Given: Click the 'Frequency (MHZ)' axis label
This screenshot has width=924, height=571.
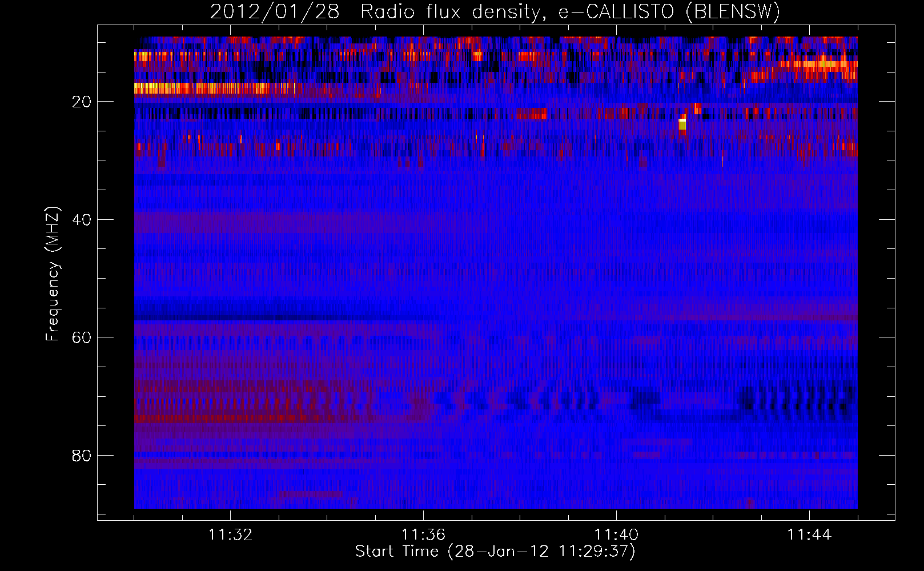Looking at the screenshot, I should pyautogui.click(x=53, y=274).
